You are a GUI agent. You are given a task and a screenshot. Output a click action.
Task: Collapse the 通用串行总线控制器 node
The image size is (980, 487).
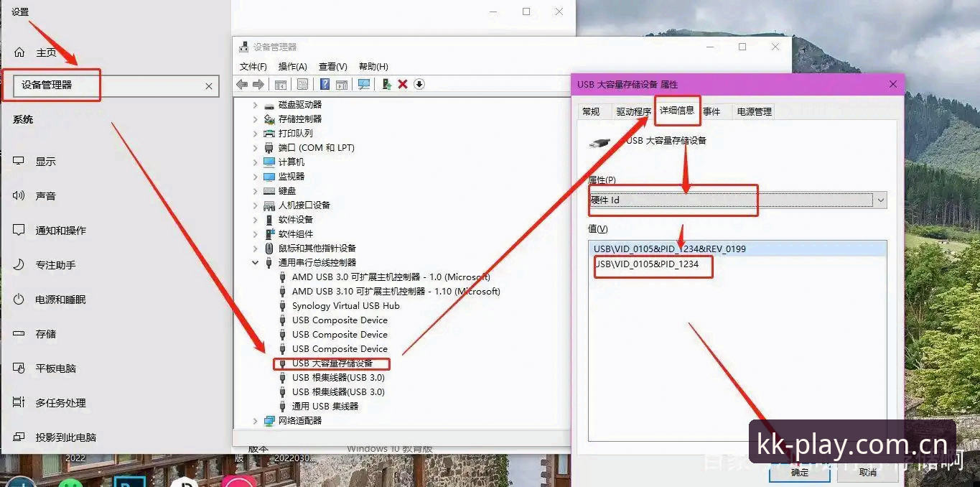(x=255, y=263)
